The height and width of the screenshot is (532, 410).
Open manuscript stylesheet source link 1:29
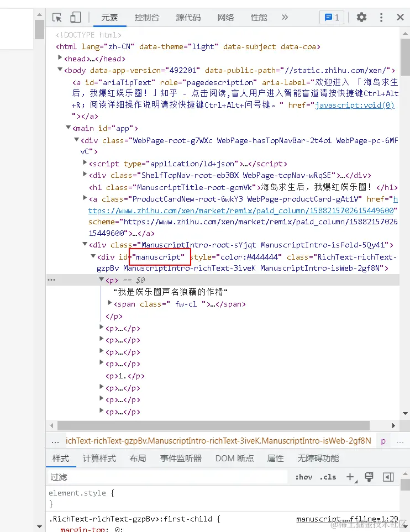click(x=347, y=519)
